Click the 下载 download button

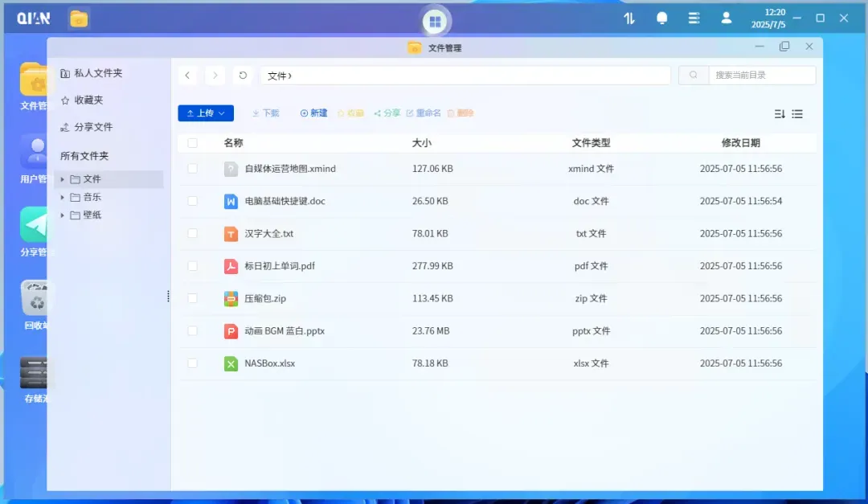[266, 113]
